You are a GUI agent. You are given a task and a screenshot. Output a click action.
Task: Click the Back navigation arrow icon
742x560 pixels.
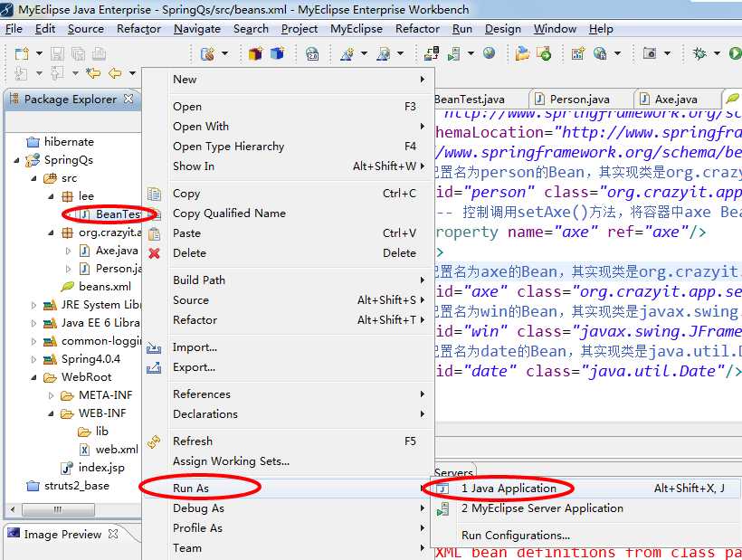point(115,73)
